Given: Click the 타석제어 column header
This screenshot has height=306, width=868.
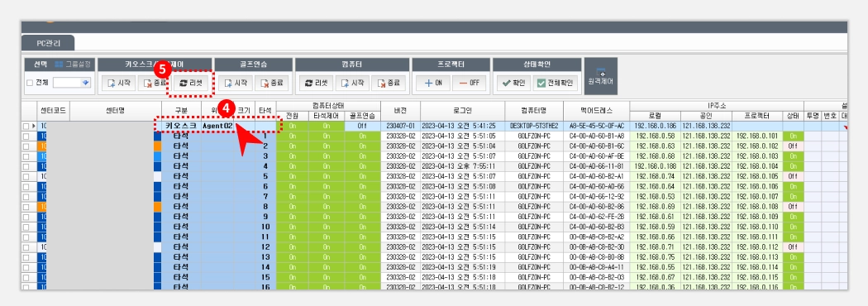Looking at the screenshot, I should [326, 116].
